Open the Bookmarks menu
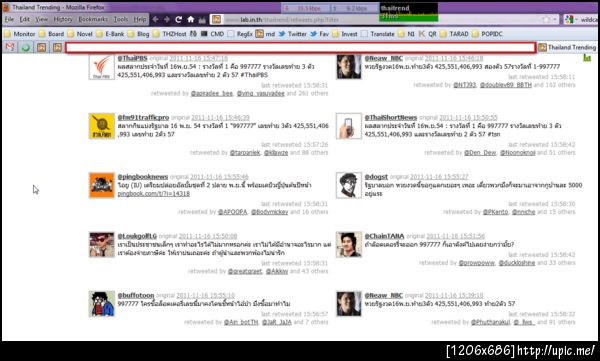Screen dimensions: 600x361 (93, 19)
